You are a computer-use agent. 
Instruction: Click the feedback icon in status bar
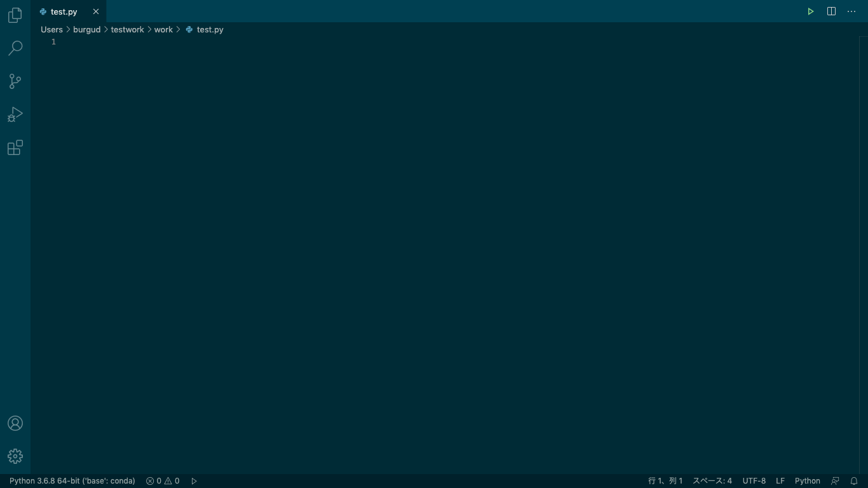[835, 481]
